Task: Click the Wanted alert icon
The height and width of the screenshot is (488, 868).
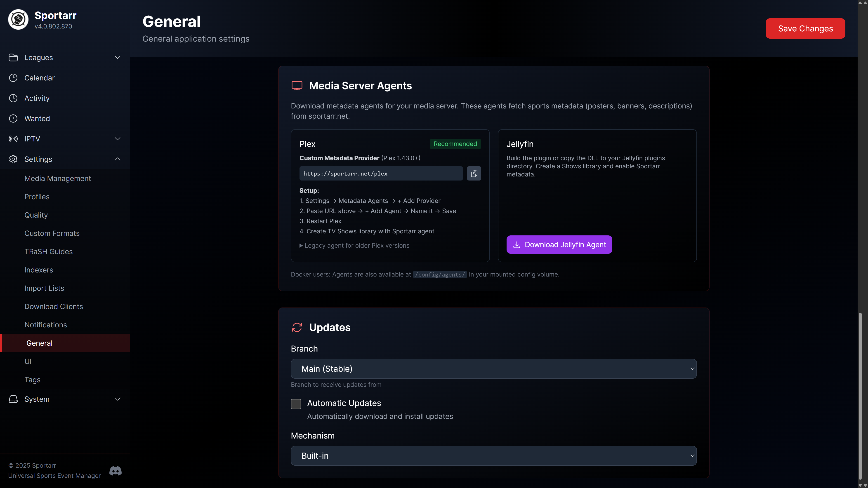Action: [x=13, y=119]
